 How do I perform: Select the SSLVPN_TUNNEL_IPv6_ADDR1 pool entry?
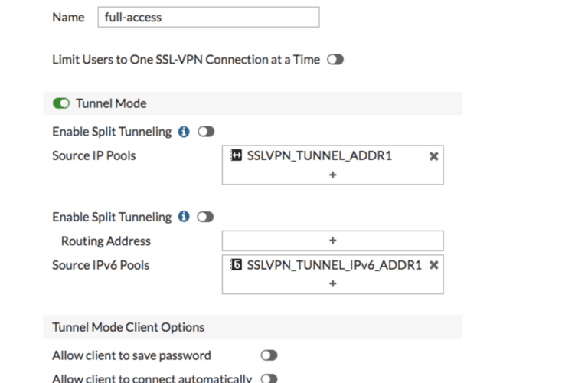pyautogui.click(x=334, y=265)
